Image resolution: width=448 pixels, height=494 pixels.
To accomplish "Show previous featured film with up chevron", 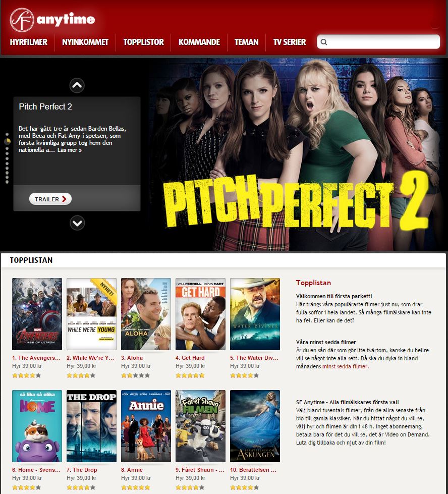I will (x=77, y=85).
